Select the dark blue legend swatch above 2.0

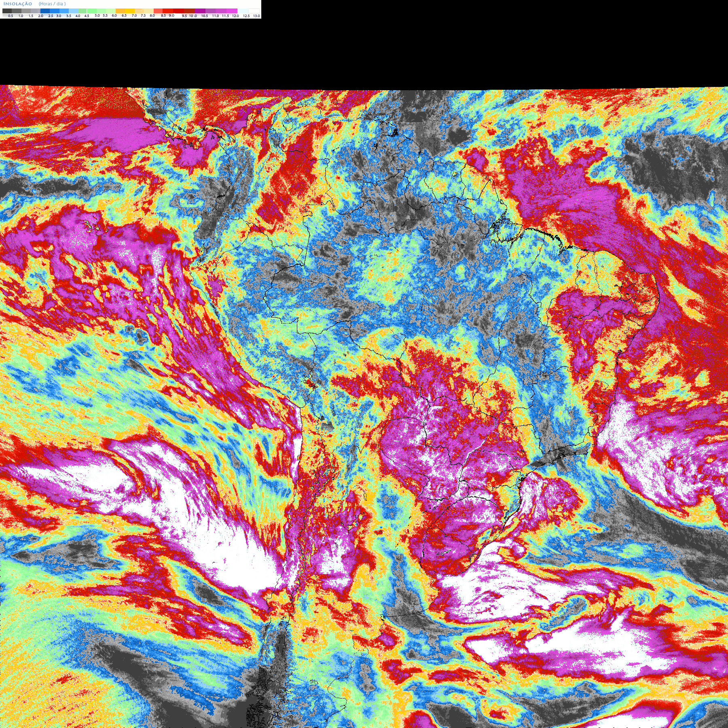[45, 11]
